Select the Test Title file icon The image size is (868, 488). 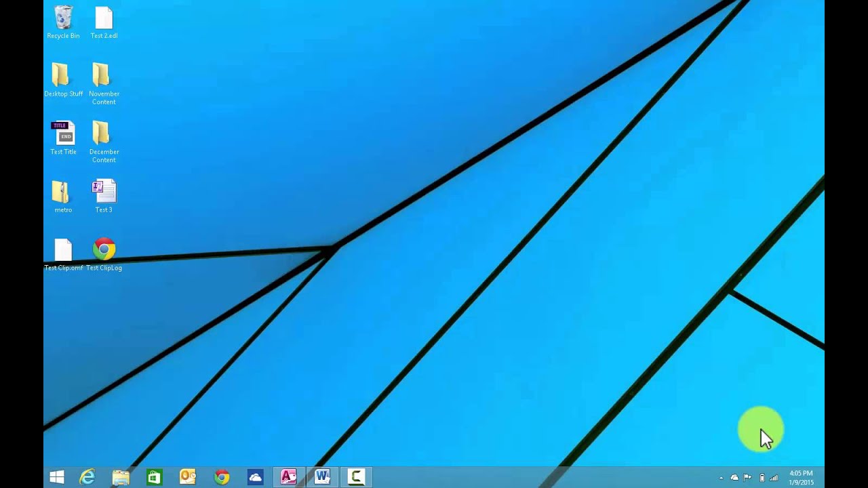(63, 138)
